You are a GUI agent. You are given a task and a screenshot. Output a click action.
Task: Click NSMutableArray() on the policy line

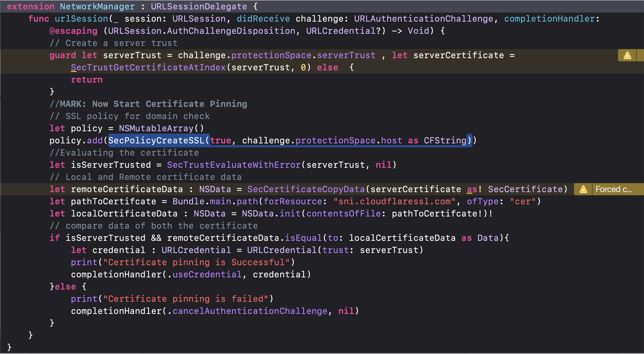[161, 128]
